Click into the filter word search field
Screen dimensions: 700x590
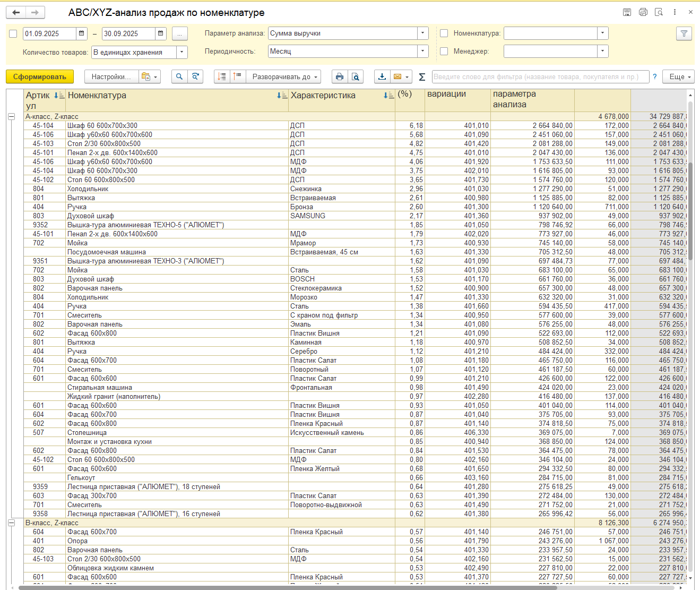point(540,77)
